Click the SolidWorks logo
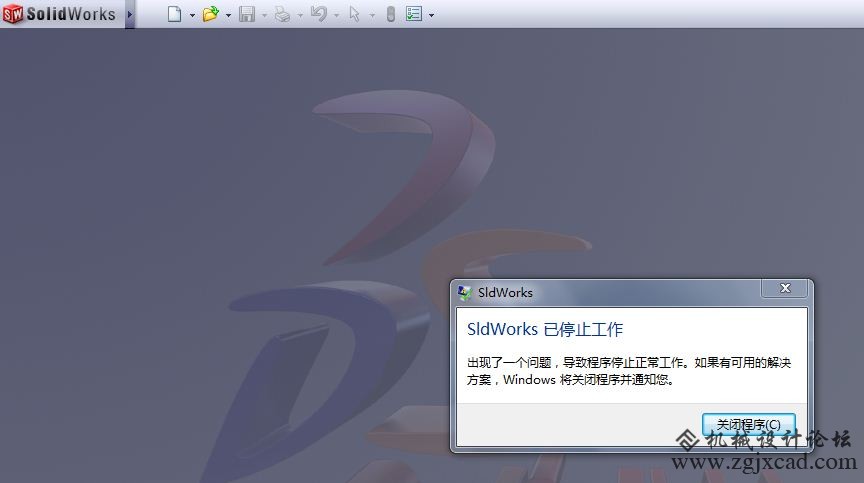Screen dimensions: 864x483 [x=60, y=14]
